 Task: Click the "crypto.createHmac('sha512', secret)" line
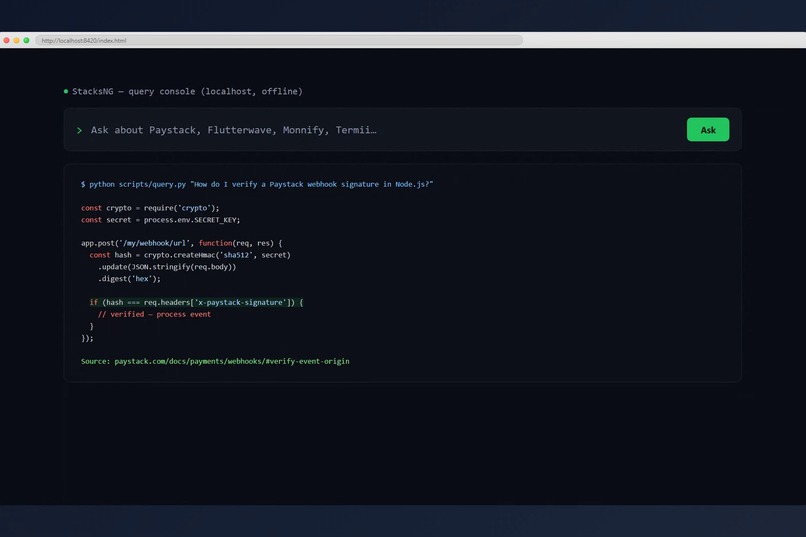click(190, 255)
